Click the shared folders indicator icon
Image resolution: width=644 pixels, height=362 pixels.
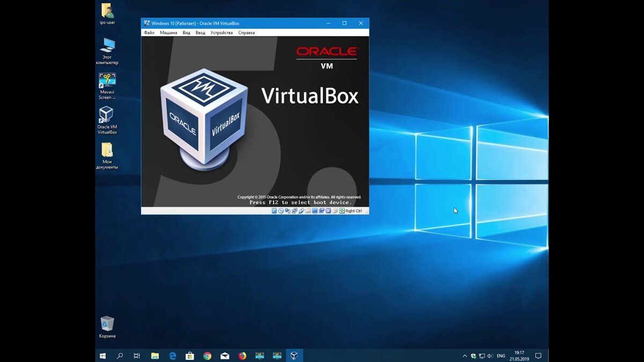308,211
